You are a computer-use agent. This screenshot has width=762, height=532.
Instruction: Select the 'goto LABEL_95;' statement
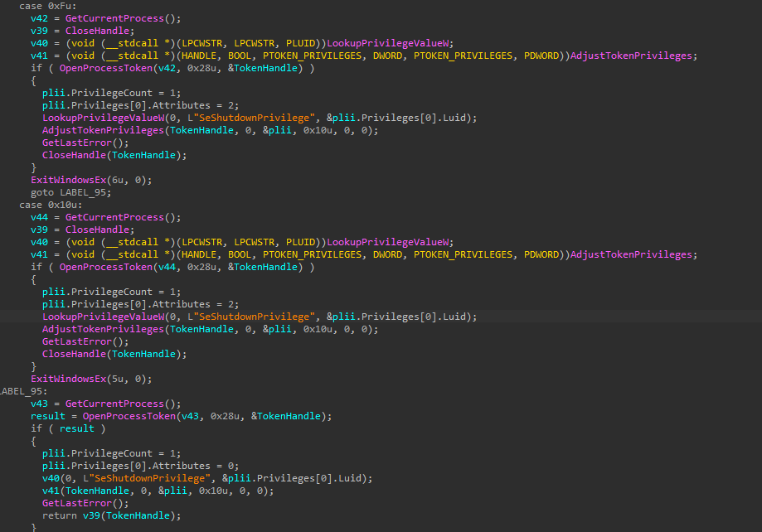[71, 192]
